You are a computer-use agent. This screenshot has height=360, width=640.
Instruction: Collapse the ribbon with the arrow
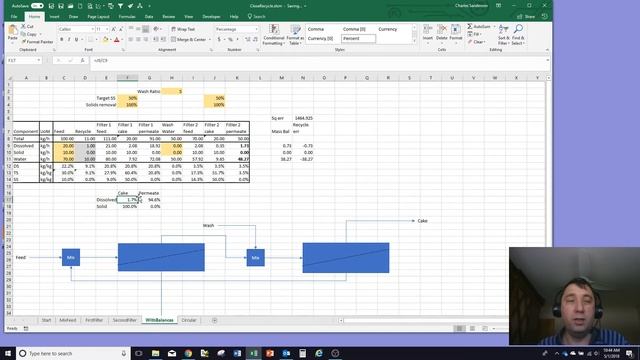547,50
